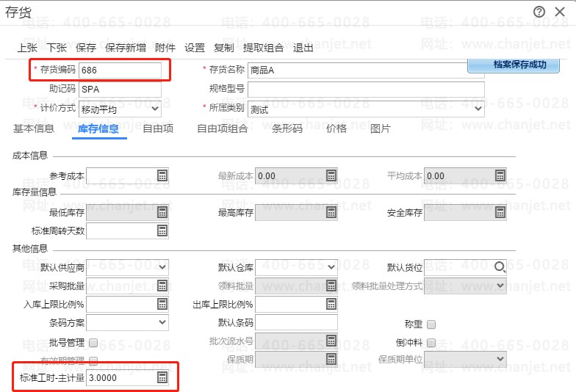Viewport: 576px width, 392px height.
Task: Switch to the 价格 tab
Action: 336,129
